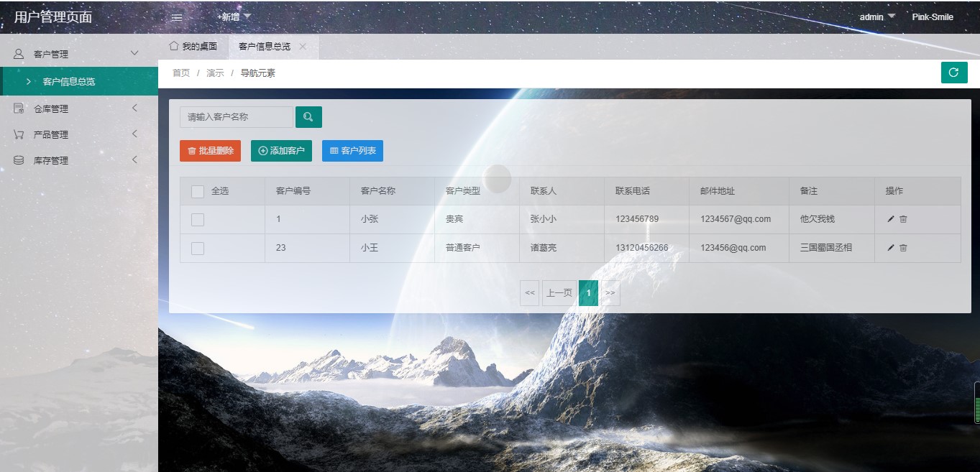Viewport: 980px width, 472px height.
Task: Click the 添加客户 add customer button
Action: 281,151
